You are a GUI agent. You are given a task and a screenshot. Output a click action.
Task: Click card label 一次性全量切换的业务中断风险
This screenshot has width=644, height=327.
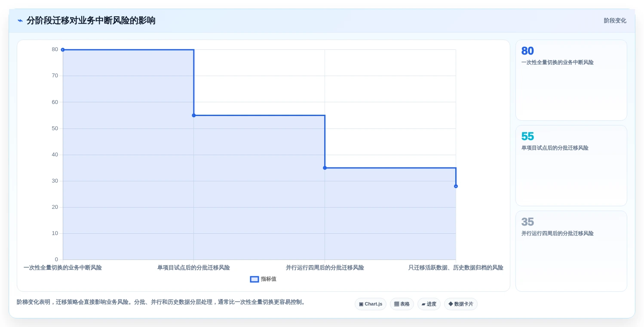click(558, 62)
